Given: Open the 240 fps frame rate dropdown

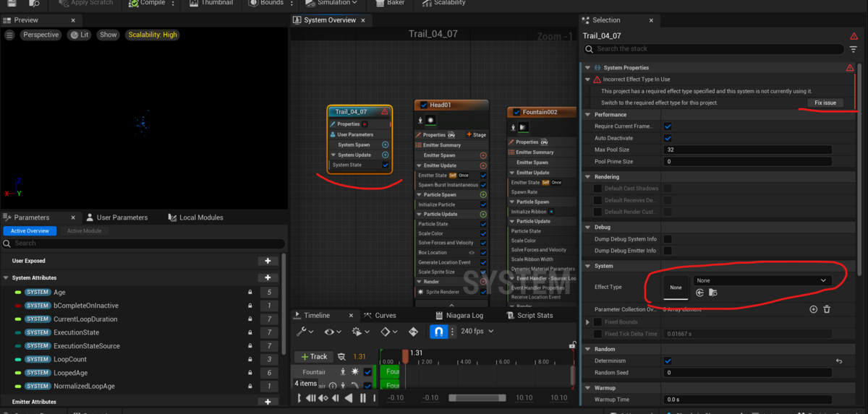Looking at the screenshot, I should click(477, 332).
